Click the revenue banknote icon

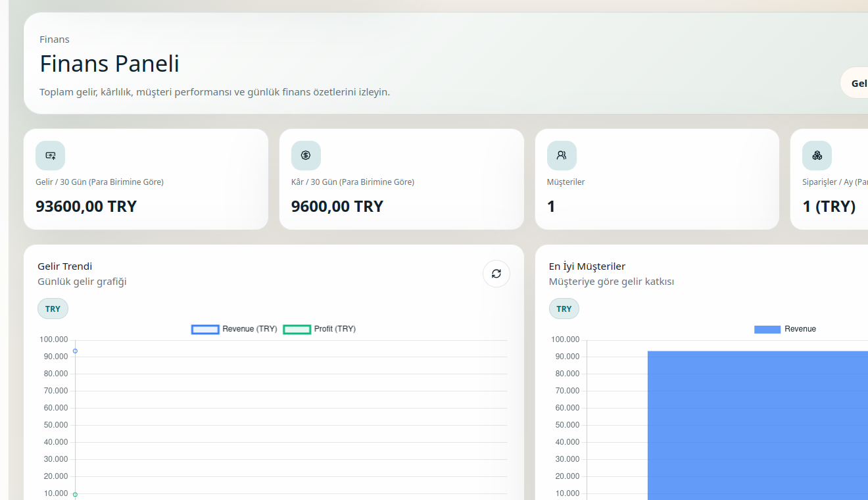50,155
